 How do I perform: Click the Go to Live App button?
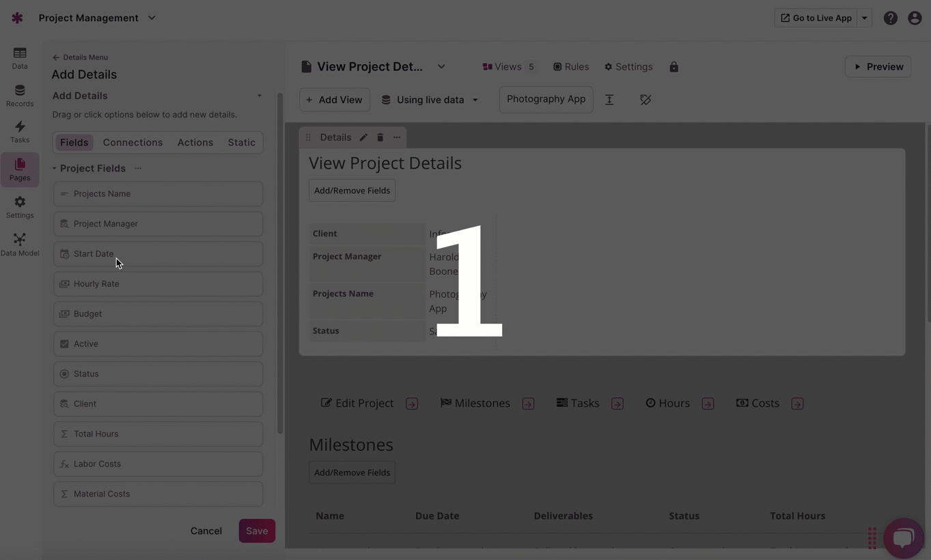click(816, 18)
